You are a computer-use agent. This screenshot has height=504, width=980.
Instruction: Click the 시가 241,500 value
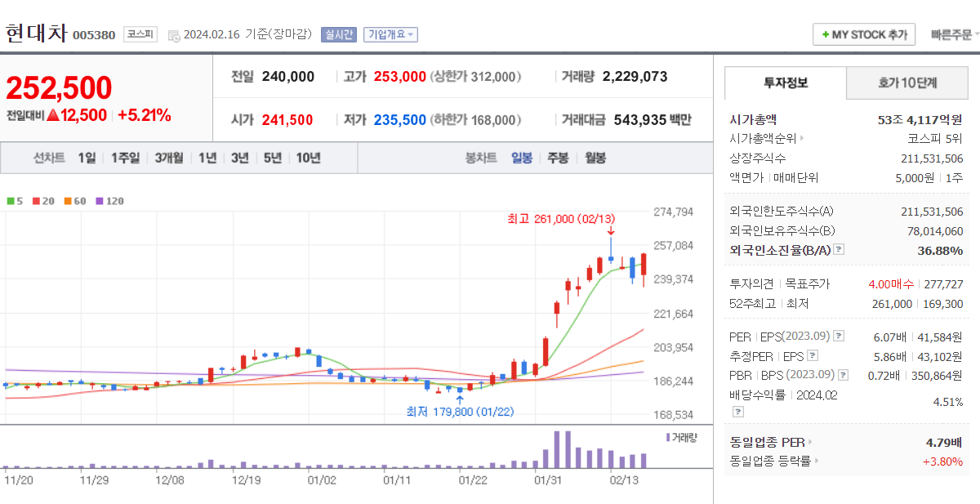point(287,120)
